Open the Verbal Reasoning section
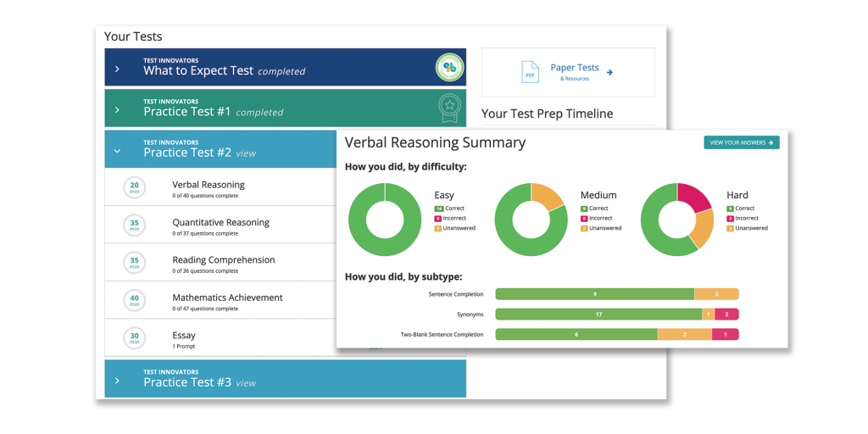Viewport: 868px width, 434px height. coord(208,185)
